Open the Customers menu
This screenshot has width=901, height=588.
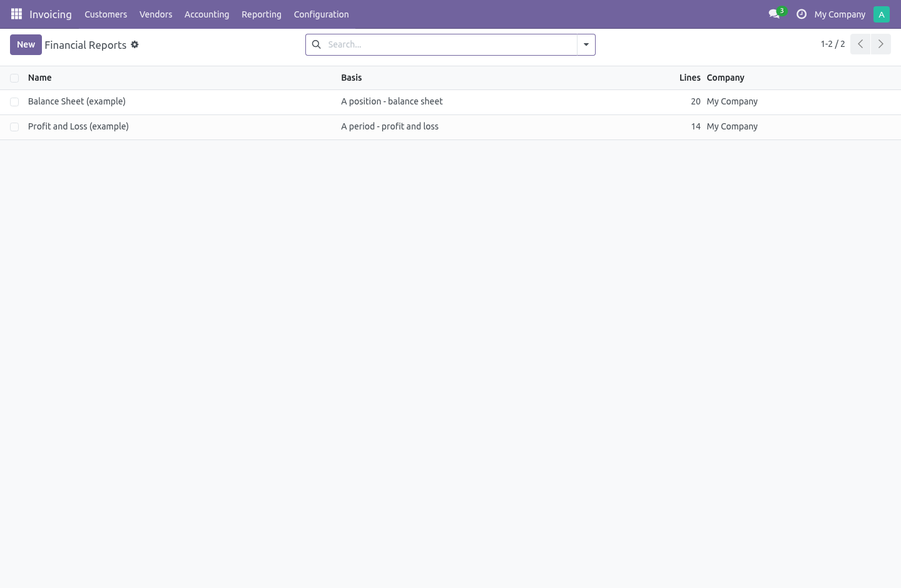(x=106, y=14)
